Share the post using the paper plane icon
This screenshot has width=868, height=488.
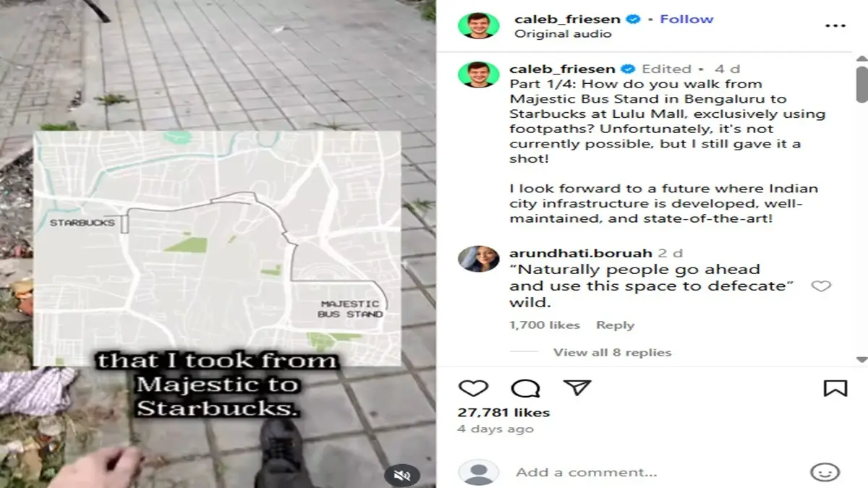[x=577, y=388]
